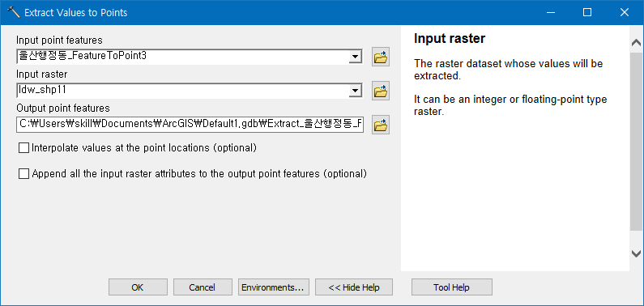Screen dimensions: 644x306
Task: Click the 'Output point features' label
Action: coord(63,108)
